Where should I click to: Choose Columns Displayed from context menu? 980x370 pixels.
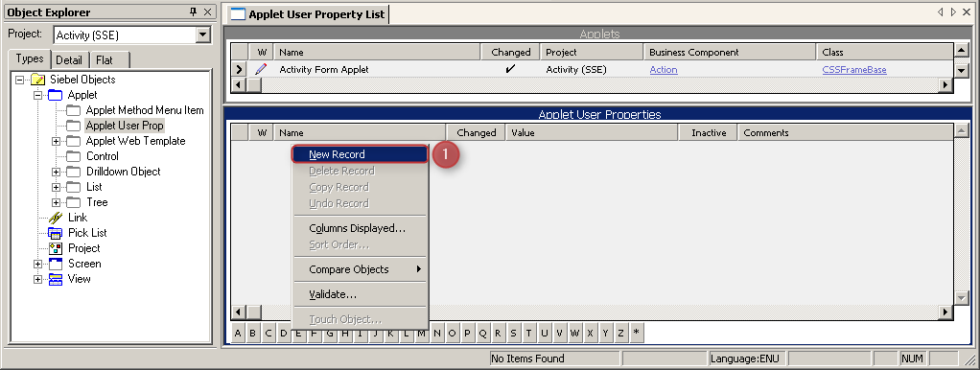[x=360, y=228]
